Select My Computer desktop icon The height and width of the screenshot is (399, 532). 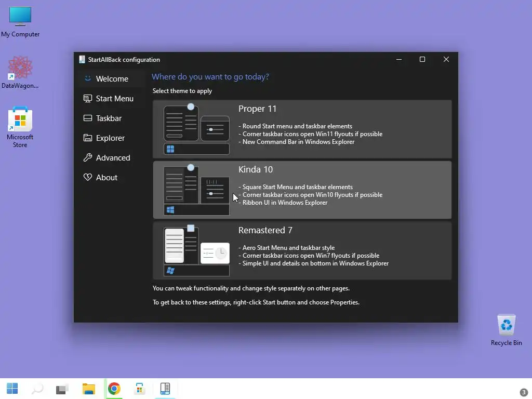click(x=20, y=22)
